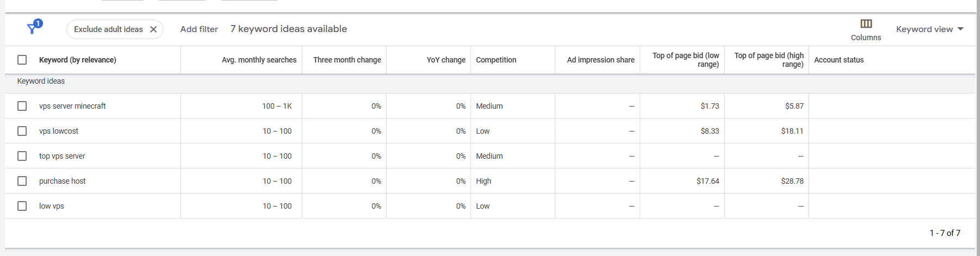980x256 pixels.
Task: Toggle the select-all keywords checkbox
Action: pyautogui.click(x=22, y=60)
